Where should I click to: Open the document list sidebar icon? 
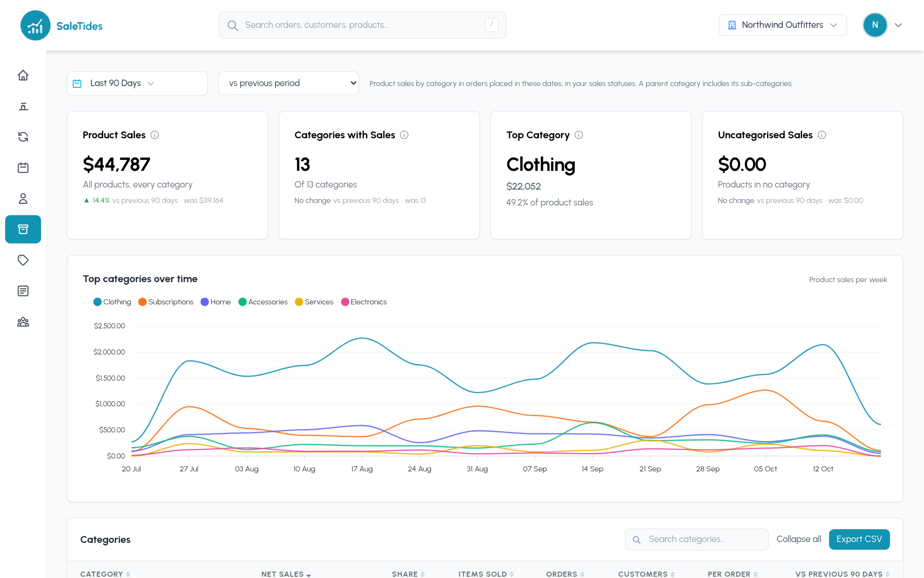23,291
